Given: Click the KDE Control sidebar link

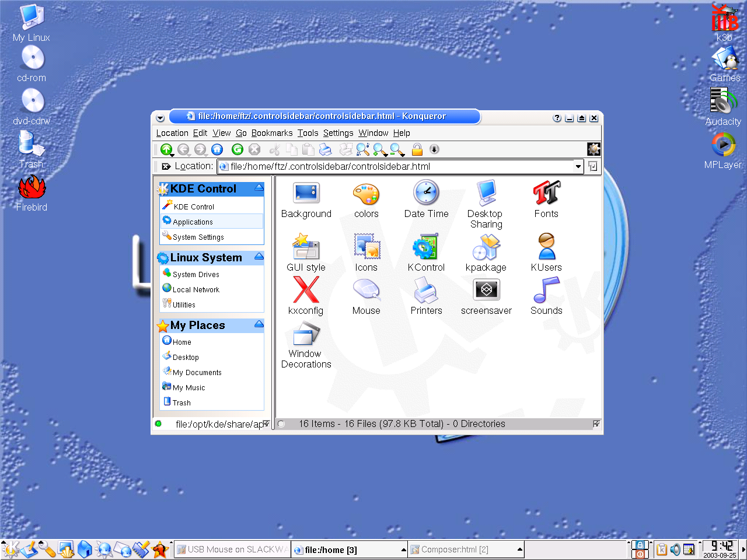Looking at the screenshot, I should (x=194, y=207).
